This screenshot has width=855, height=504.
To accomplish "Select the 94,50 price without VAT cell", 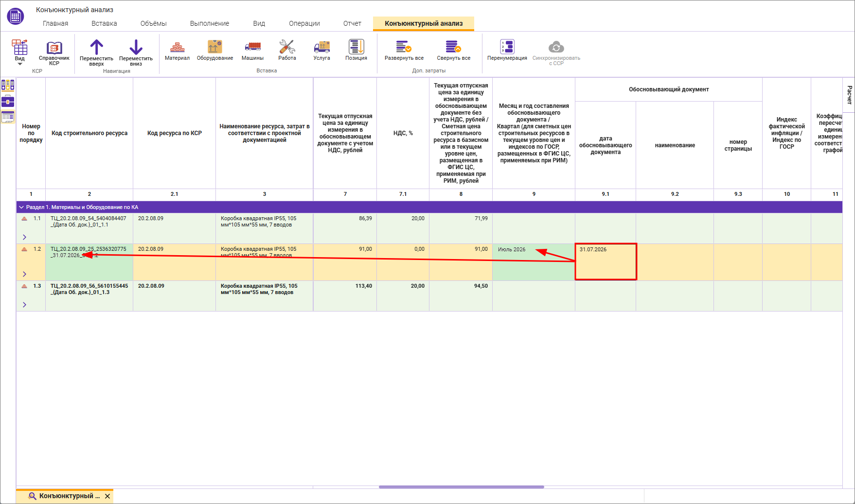I will coord(461,296).
